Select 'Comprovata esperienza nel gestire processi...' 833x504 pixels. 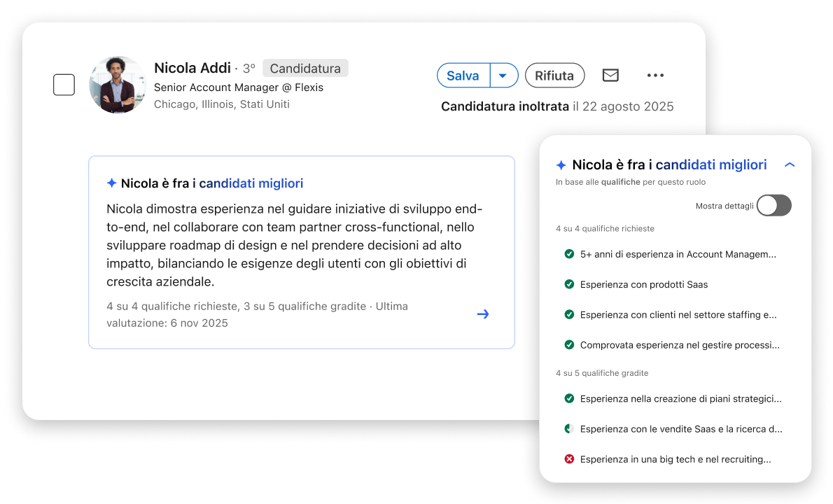click(680, 345)
